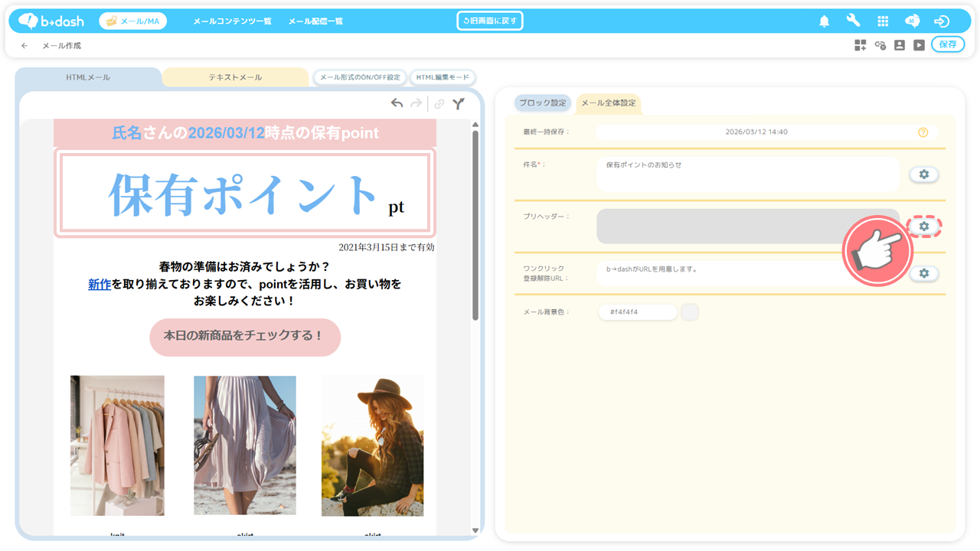The height and width of the screenshot is (551, 980).
Task: Open メールコンテンツ一覧 in the top menu
Action: (x=232, y=21)
